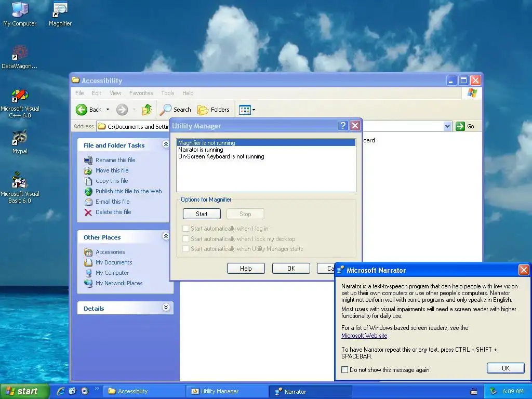Toggle the Folders pane button

(x=214, y=110)
